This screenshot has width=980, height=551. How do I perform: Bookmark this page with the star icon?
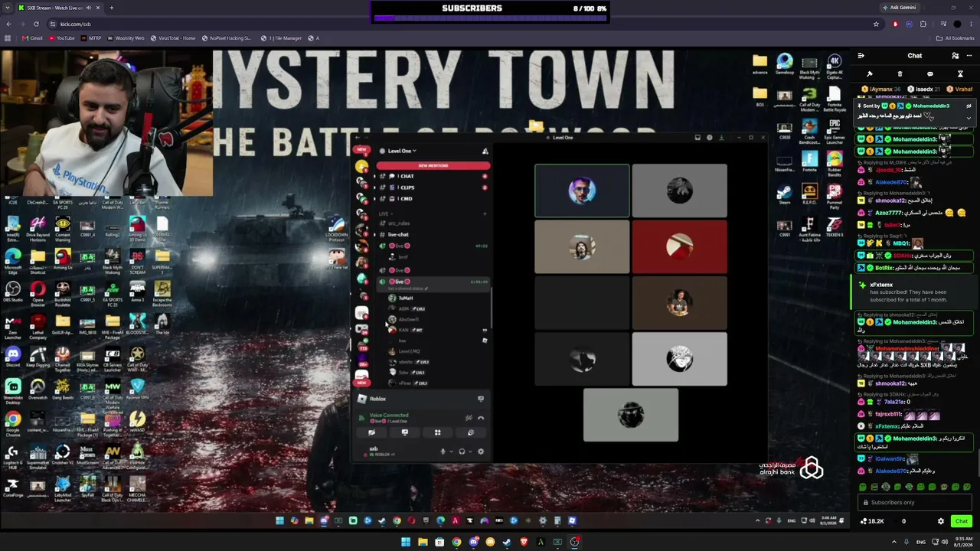pos(876,24)
